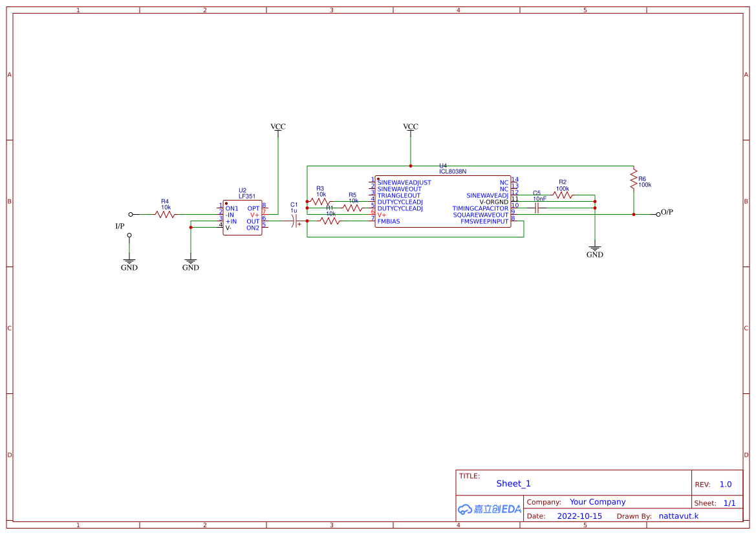Click the REV value 1.0
Viewport: 756px width, 535px height.
click(x=726, y=485)
